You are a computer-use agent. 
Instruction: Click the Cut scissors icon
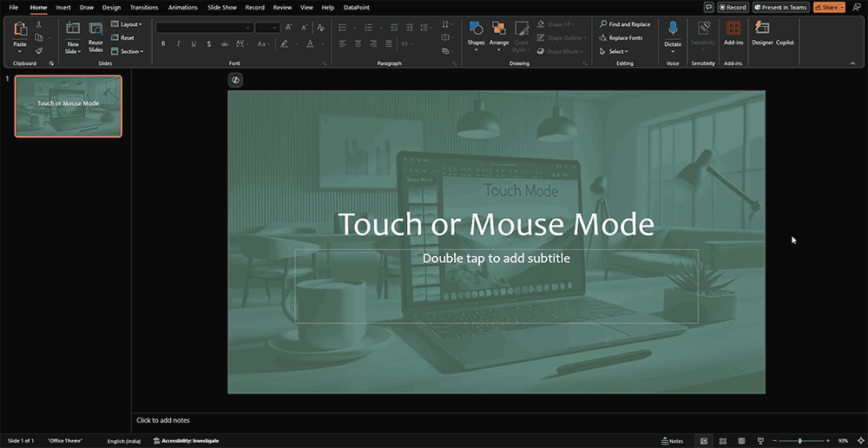pos(39,24)
